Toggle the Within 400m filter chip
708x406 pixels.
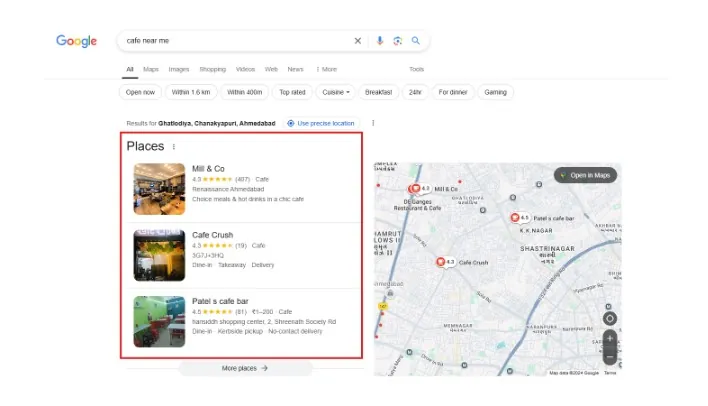coord(244,92)
